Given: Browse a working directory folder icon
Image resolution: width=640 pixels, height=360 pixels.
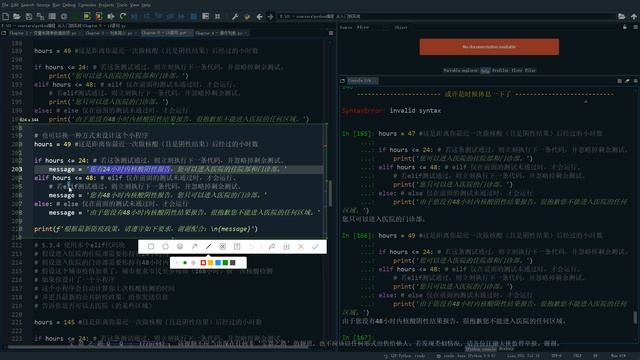Looking at the screenshot, I should tap(621, 16).
